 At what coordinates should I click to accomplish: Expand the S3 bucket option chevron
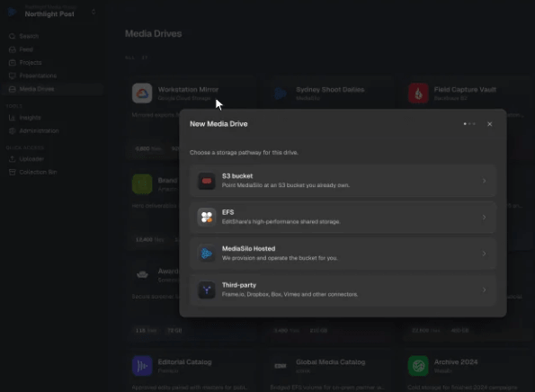484,181
